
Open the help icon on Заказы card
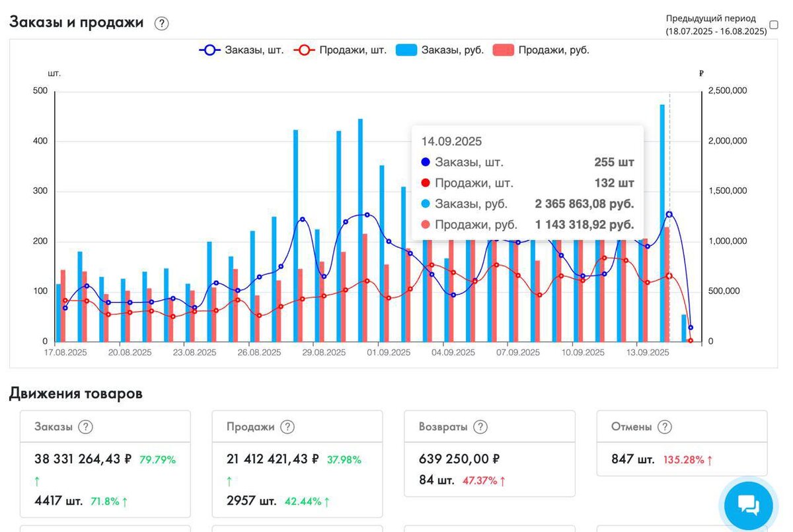pos(85,427)
